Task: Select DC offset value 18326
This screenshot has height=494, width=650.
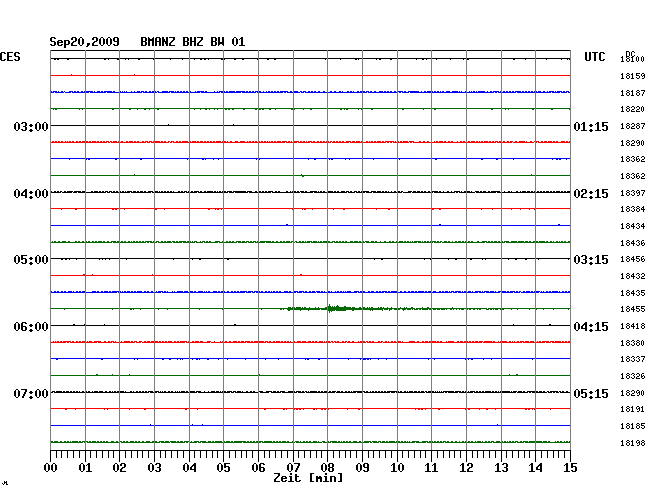Action: (x=633, y=376)
